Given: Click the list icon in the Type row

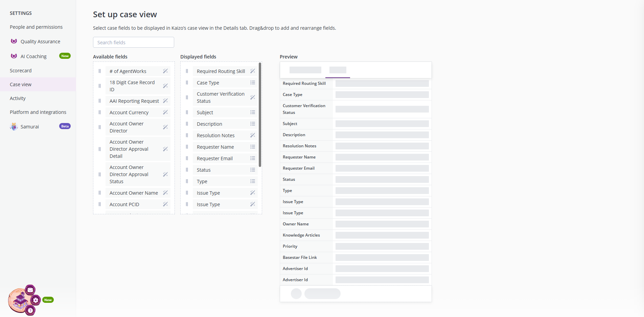Looking at the screenshot, I should [253, 181].
